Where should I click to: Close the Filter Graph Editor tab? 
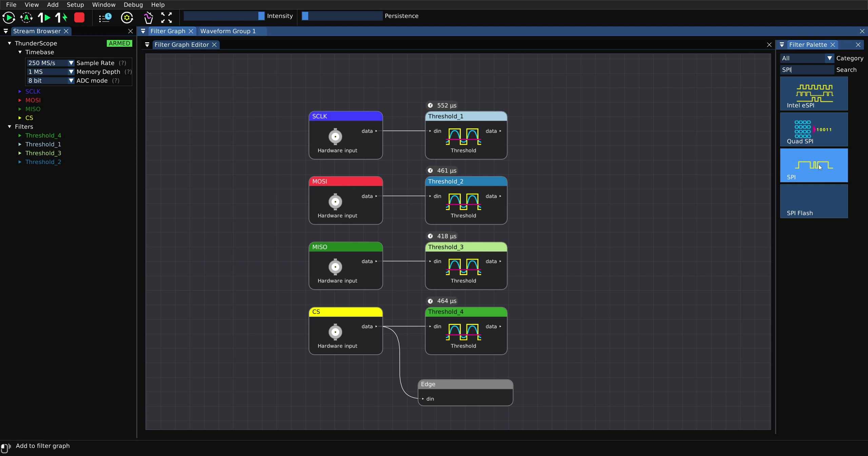click(x=214, y=45)
